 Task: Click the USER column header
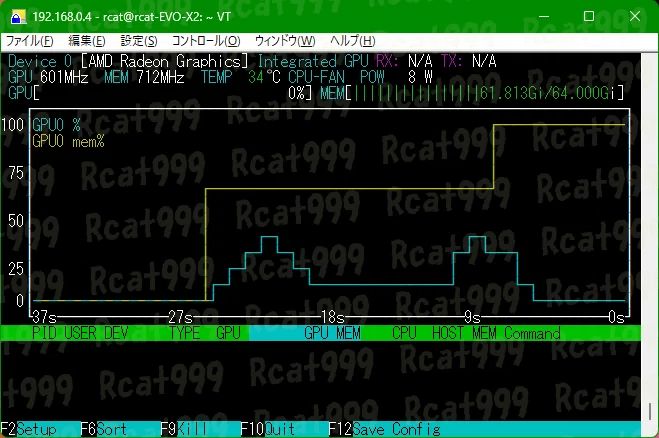pyautogui.click(x=80, y=333)
